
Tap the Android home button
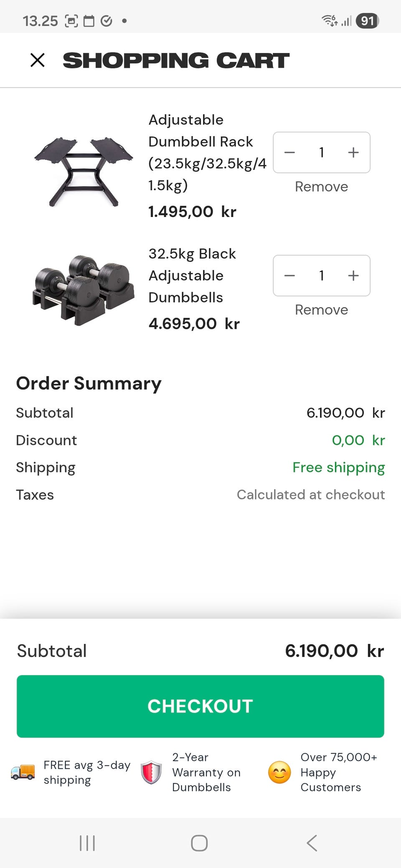tap(199, 843)
